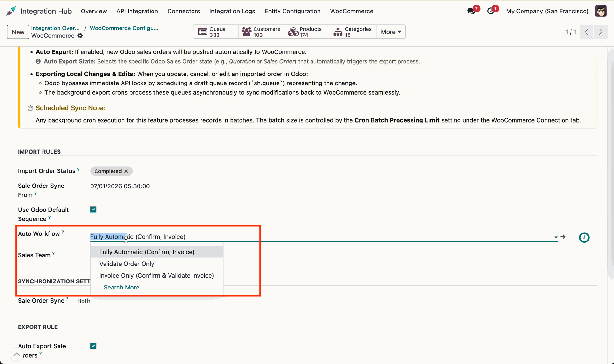Open the Products 174 smart button

tap(307, 32)
